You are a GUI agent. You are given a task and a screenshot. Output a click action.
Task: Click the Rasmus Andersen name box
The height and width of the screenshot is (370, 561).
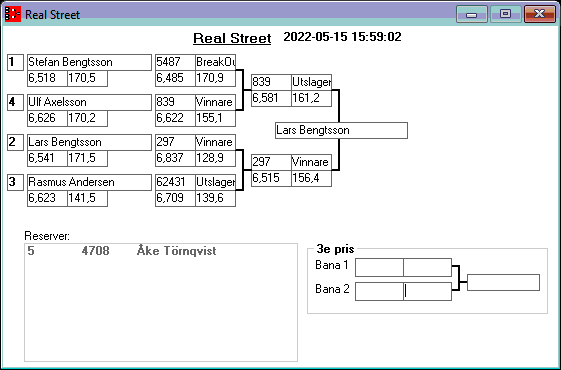tap(89, 182)
